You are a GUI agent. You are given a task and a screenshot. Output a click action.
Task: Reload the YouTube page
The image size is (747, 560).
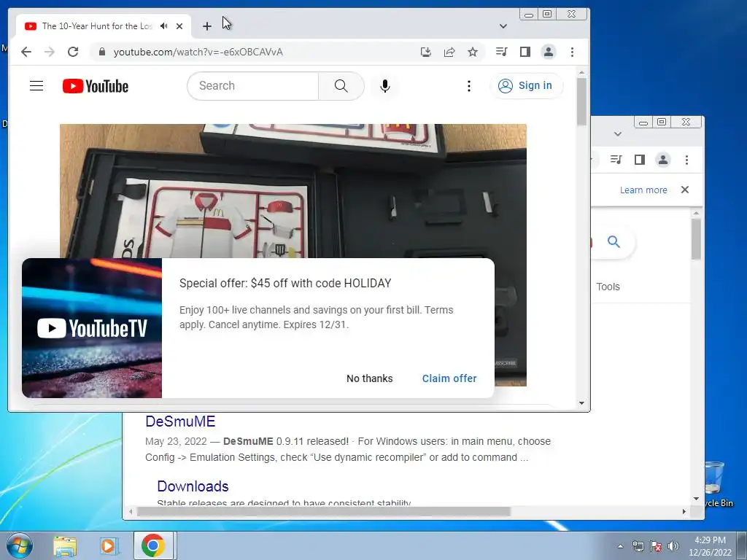pyautogui.click(x=73, y=52)
